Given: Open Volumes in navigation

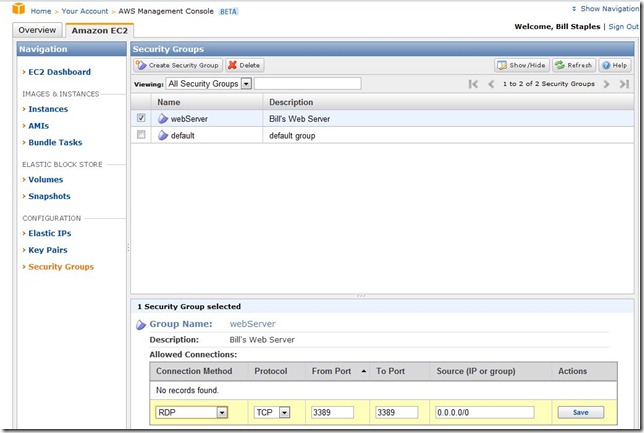Looking at the screenshot, I should (x=46, y=180).
